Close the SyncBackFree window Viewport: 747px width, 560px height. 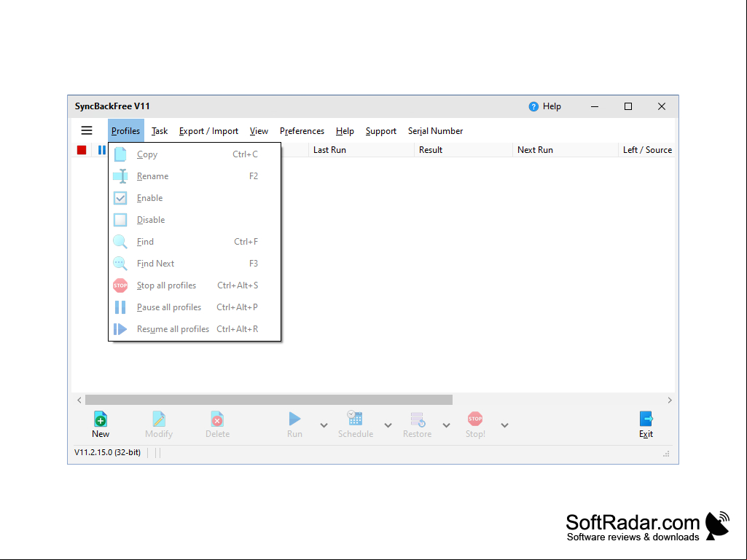[x=662, y=106]
